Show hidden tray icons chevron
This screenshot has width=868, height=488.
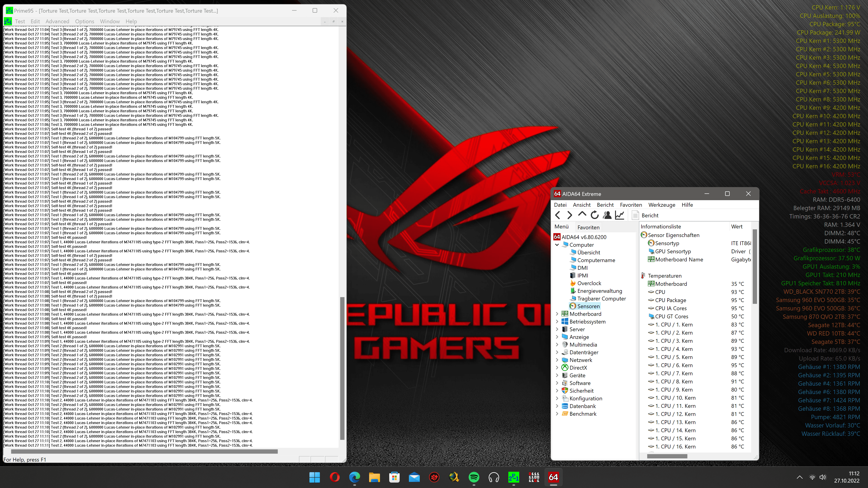[x=799, y=477]
